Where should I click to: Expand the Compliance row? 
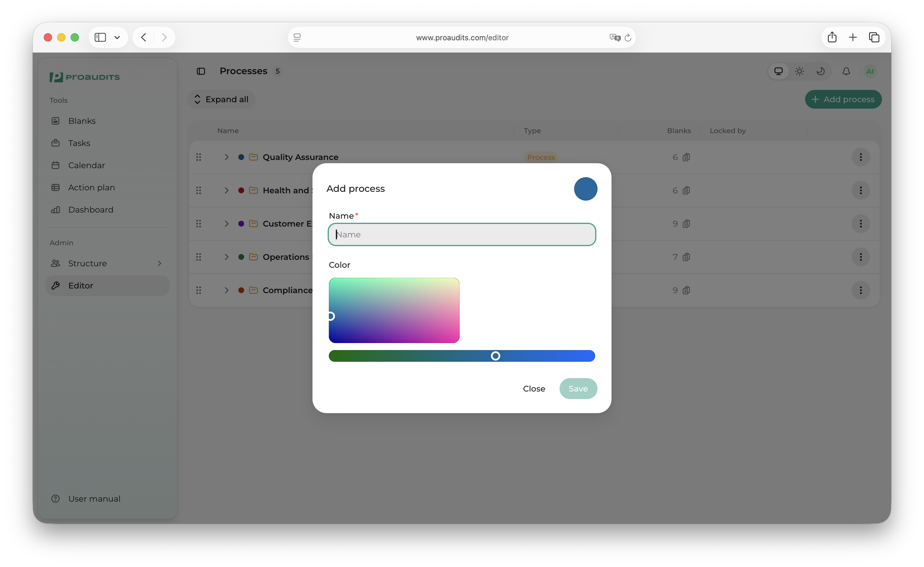227,290
